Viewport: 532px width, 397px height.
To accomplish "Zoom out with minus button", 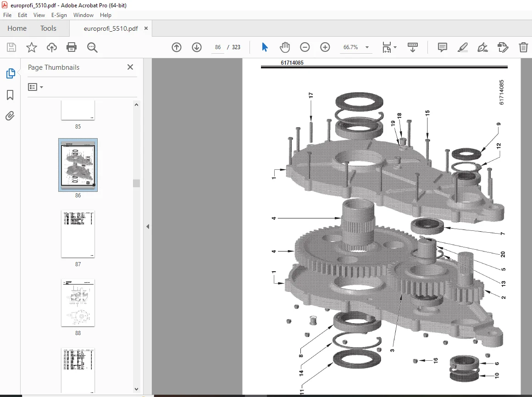I will tap(305, 47).
